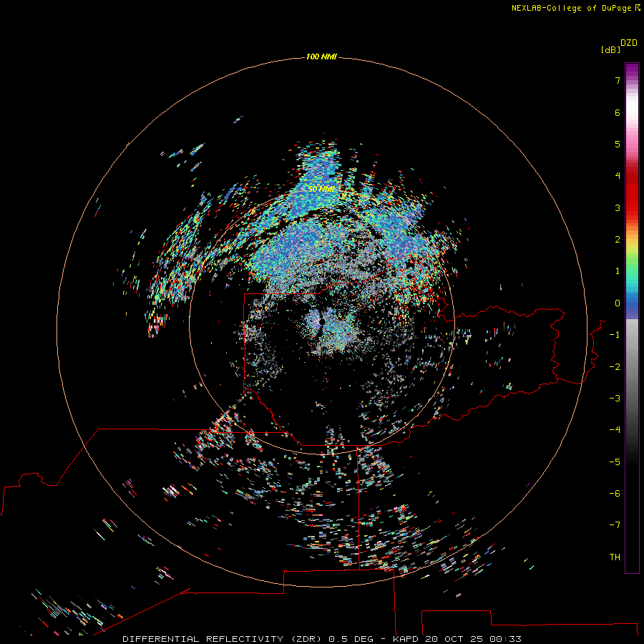Click the TH threshold label on the scale
Screen dimensions: 644x644
click(x=615, y=557)
